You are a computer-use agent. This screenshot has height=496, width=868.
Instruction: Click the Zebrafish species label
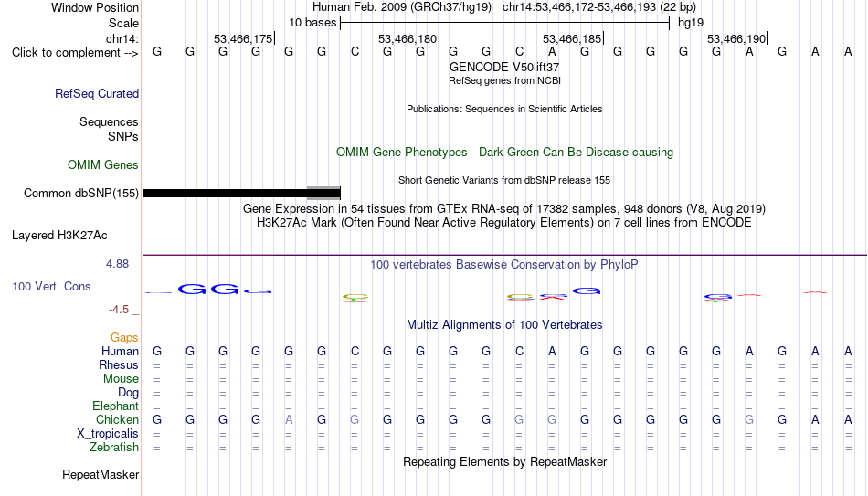click(x=114, y=448)
